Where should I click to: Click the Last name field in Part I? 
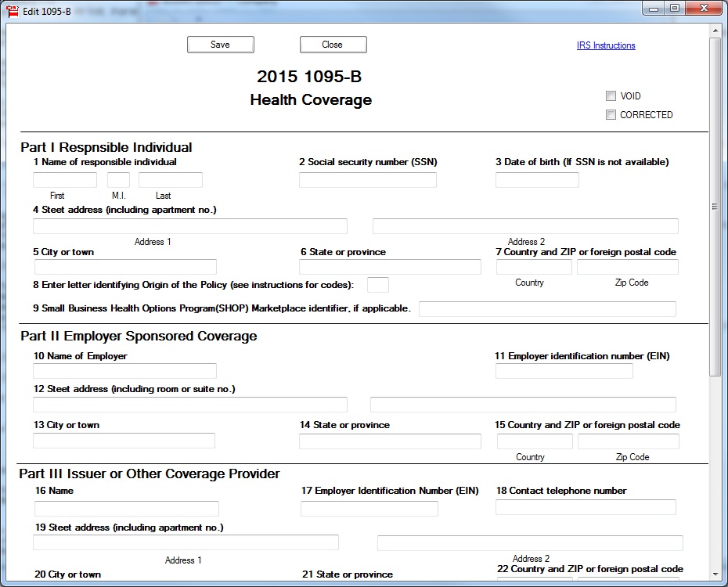tap(170, 179)
